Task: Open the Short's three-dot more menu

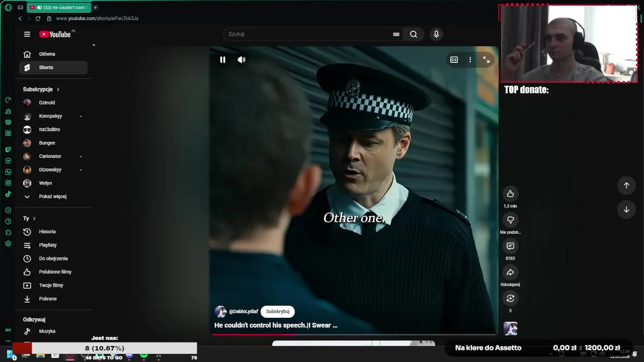Action: coord(470,60)
